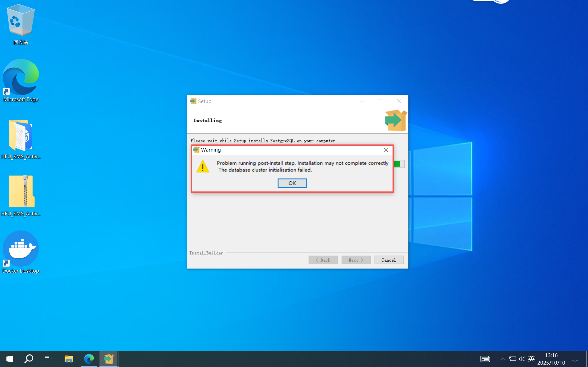Expand hidden system tray icons chevron

(503, 359)
